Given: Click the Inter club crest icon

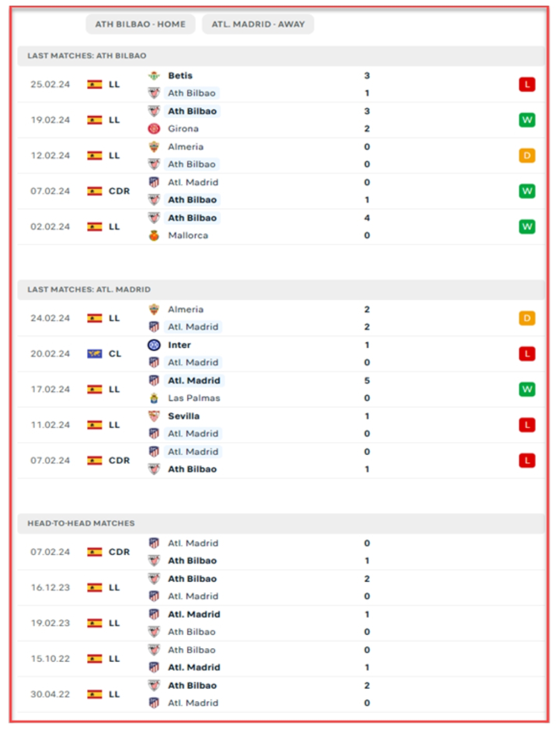Looking at the screenshot, I should [x=154, y=345].
